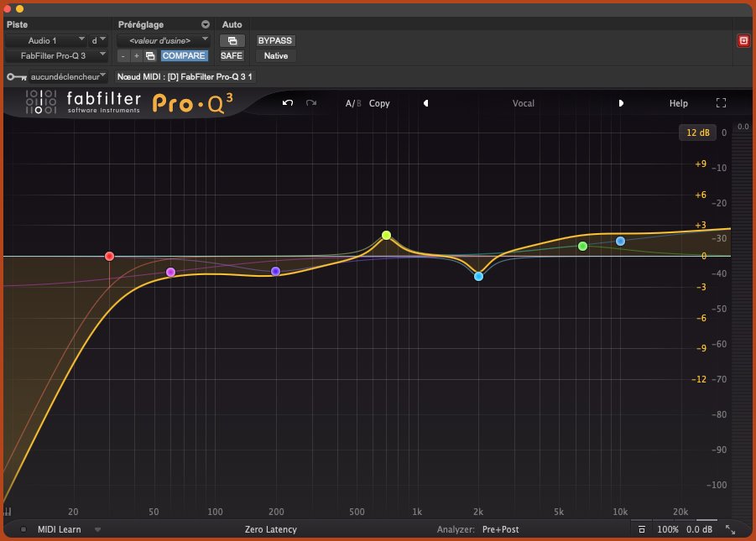Viewport: 756px width, 541px height.
Task: Open the Vocal preset menu
Action: coord(523,103)
